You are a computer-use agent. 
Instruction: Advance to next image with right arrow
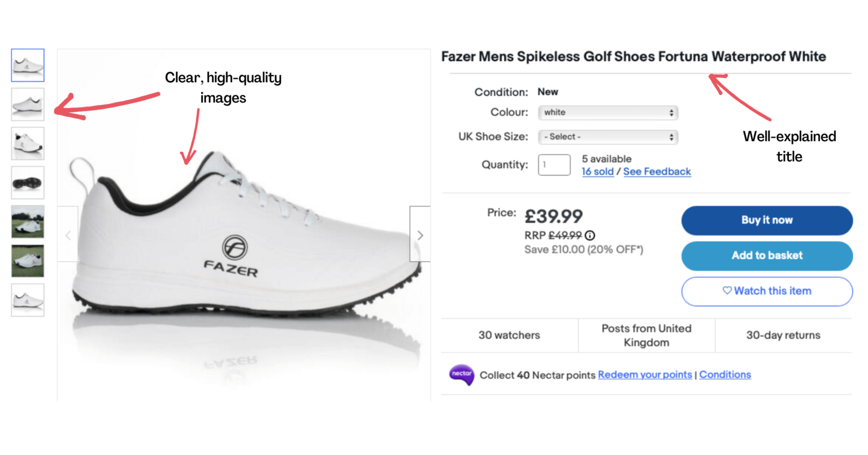(x=420, y=234)
